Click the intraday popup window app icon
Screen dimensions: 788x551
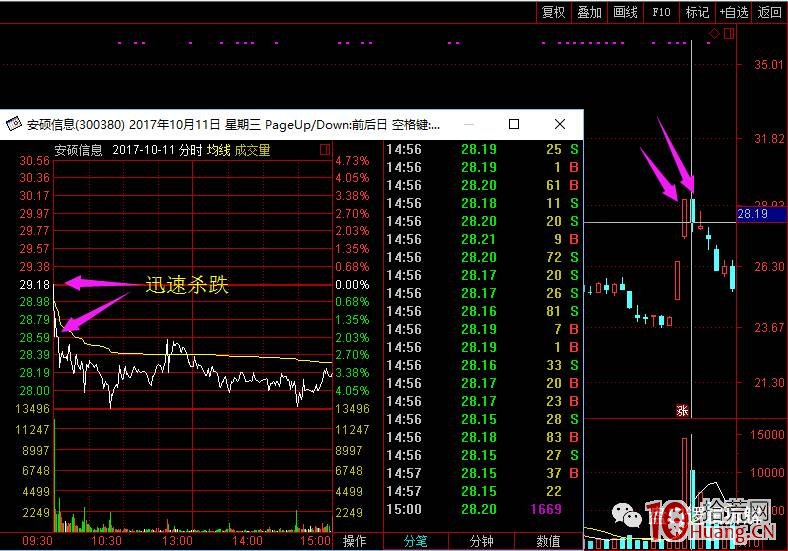pos(14,124)
